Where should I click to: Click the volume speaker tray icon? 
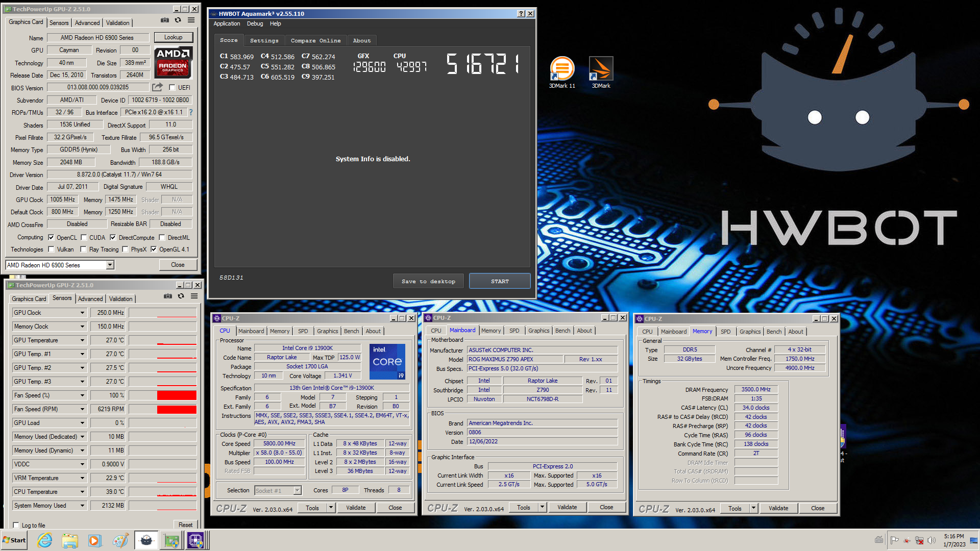pyautogui.click(x=932, y=540)
